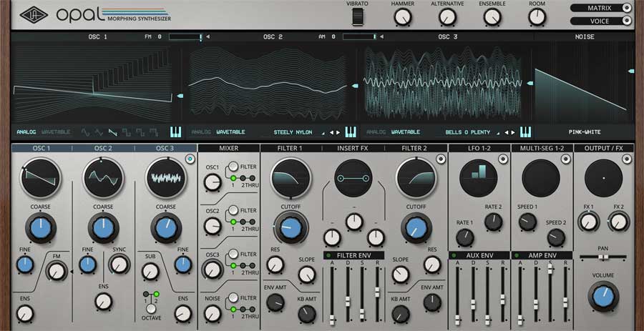The height and width of the screenshot is (331, 644).
Task: Click the OSC 3 waveform display circle
Action: pyautogui.click(x=166, y=178)
